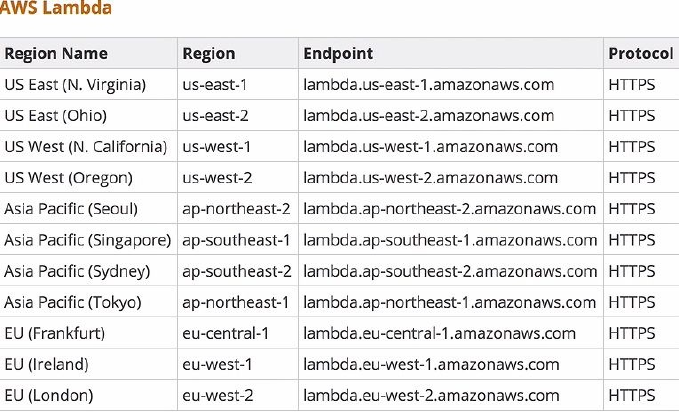Screen dimensions: 679x412
Task: Click the US West (Oregon) row name
Action: (70, 178)
